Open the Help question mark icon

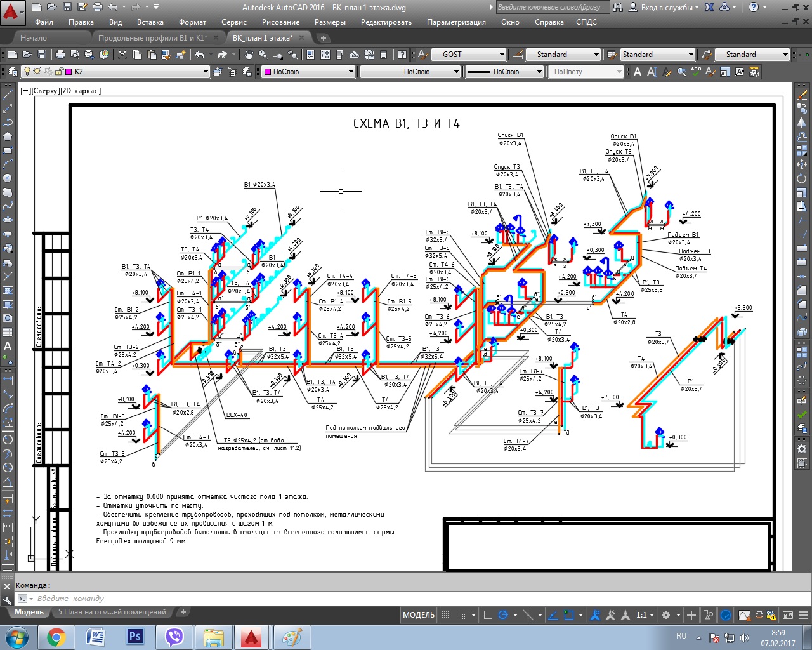[x=753, y=7]
